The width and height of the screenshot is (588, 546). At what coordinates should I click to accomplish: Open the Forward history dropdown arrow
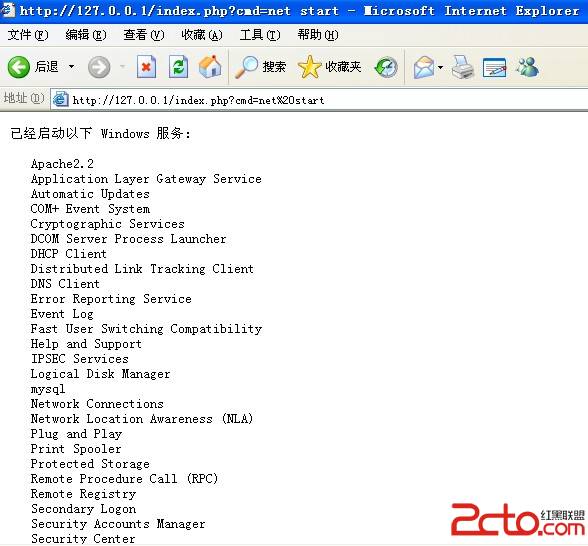(122, 68)
